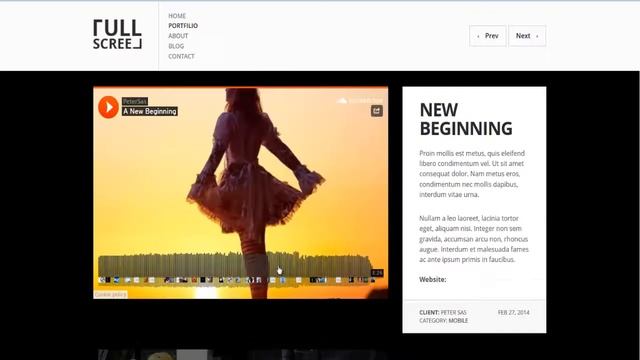
Task: Click the MOBILE category link
Action: pyautogui.click(x=458, y=321)
